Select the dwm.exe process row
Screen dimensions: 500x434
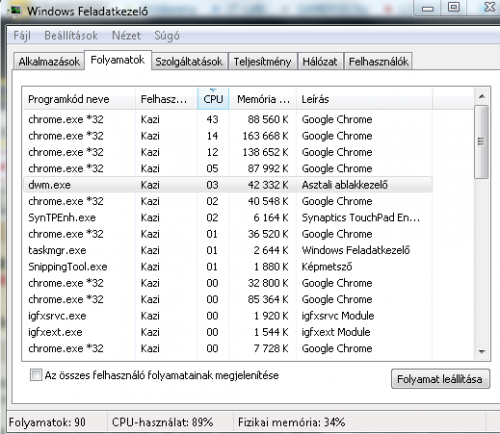pyautogui.click(x=228, y=185)
